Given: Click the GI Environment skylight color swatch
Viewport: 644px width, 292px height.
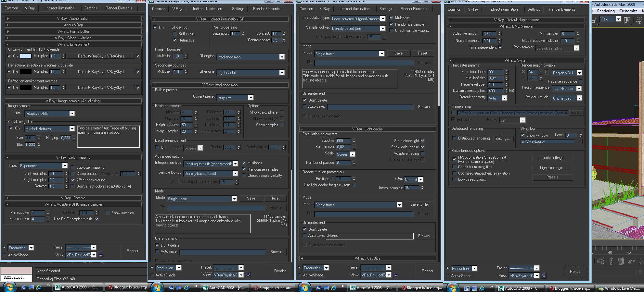Looking at the screenshot, I should pos(26,56).
